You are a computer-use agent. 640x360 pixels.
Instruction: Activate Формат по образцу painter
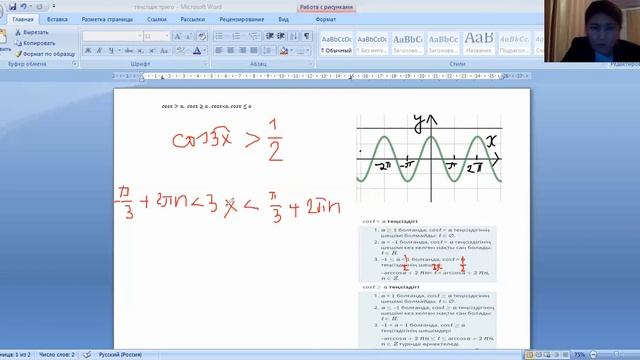click(x=45, y=54)
